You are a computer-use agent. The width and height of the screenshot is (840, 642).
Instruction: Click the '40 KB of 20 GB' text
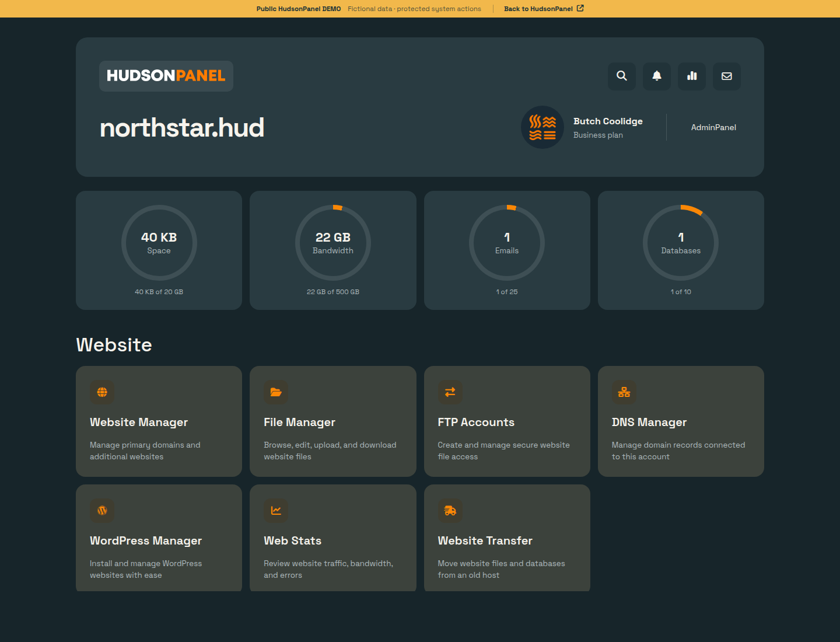[159, 292]
